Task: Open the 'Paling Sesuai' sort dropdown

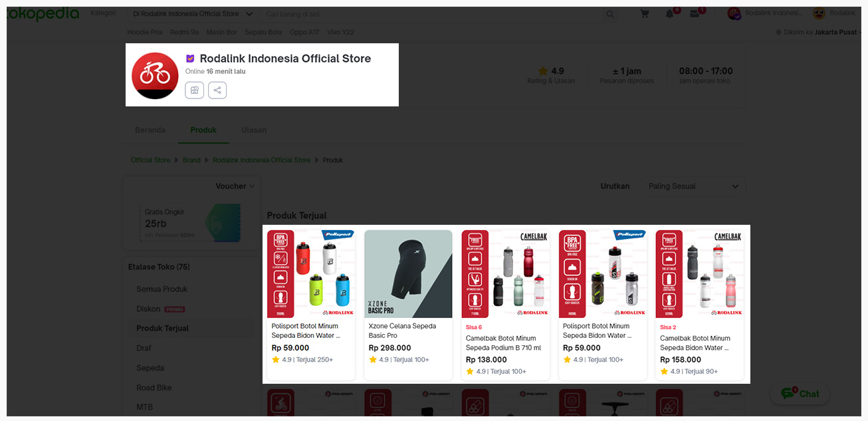Action: coord(693,186)
